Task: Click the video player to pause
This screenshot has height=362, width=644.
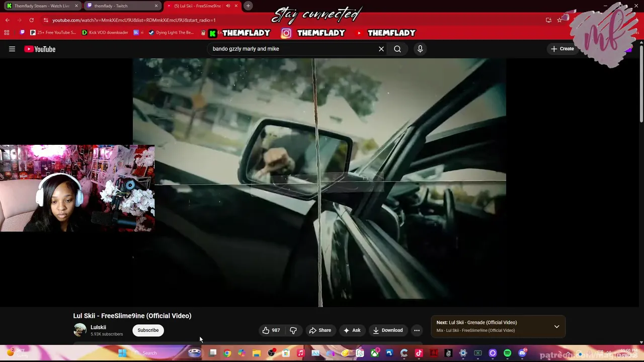Action: pyautogui.click(x=319, y=182)
